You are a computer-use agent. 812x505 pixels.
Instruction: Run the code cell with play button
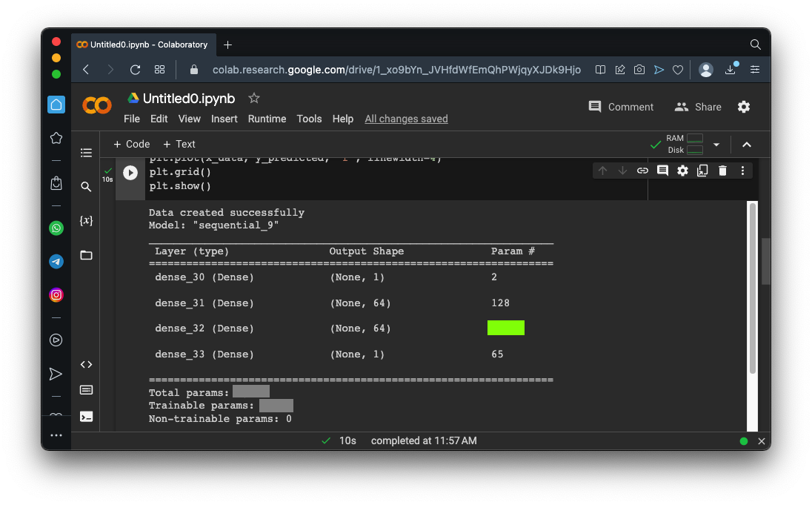(130, 173)
